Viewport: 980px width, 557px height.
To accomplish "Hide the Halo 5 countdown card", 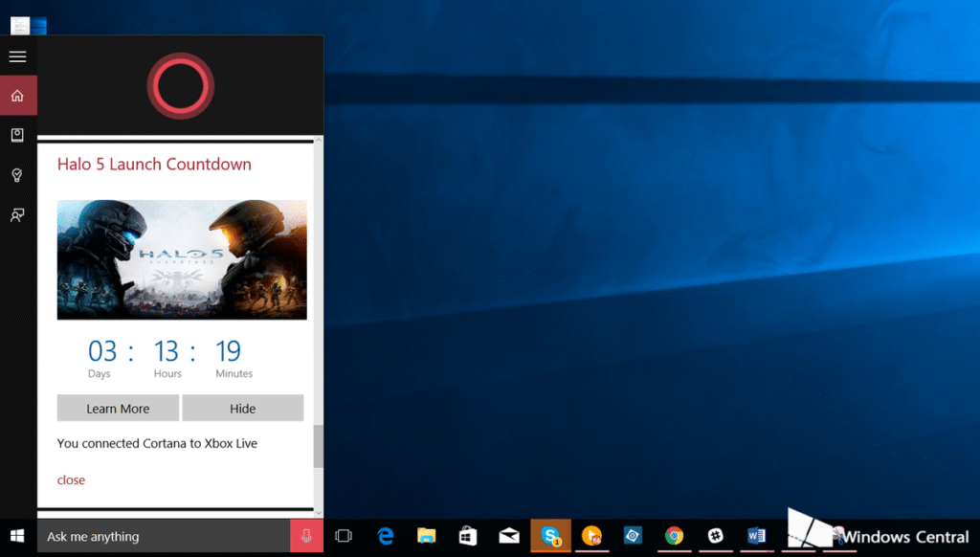I will pyautogui.click(x=242, y=408).
